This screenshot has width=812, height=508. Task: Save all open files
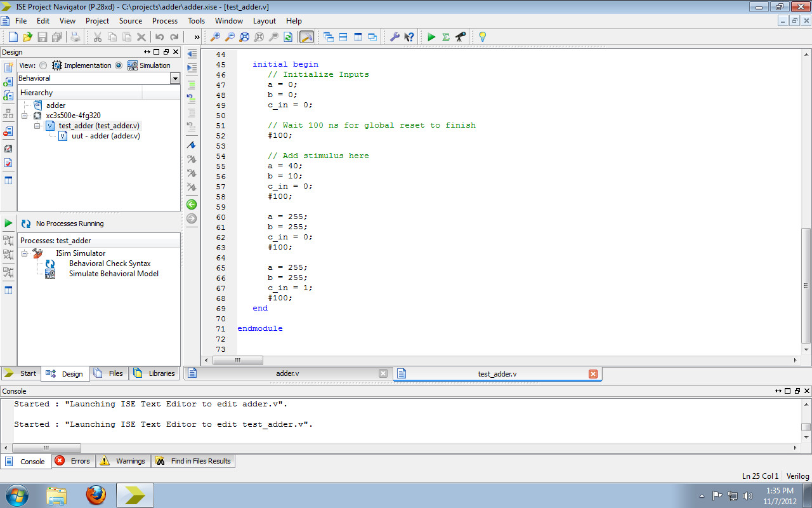pos(56,37)
